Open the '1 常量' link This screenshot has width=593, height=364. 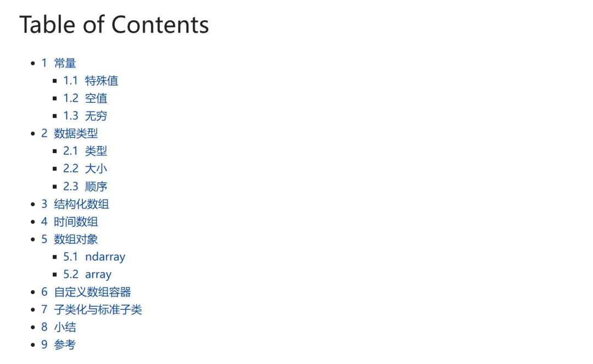coord(59,63)
